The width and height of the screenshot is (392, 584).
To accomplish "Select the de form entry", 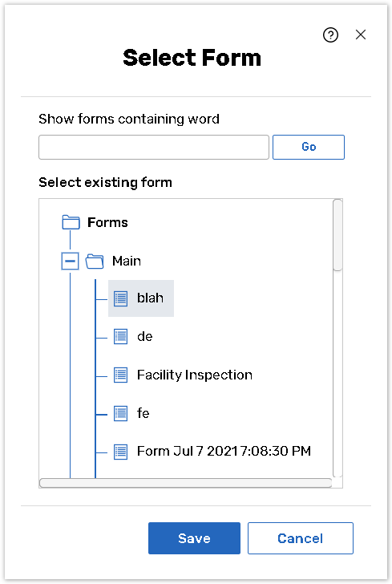I will point(145,336).
